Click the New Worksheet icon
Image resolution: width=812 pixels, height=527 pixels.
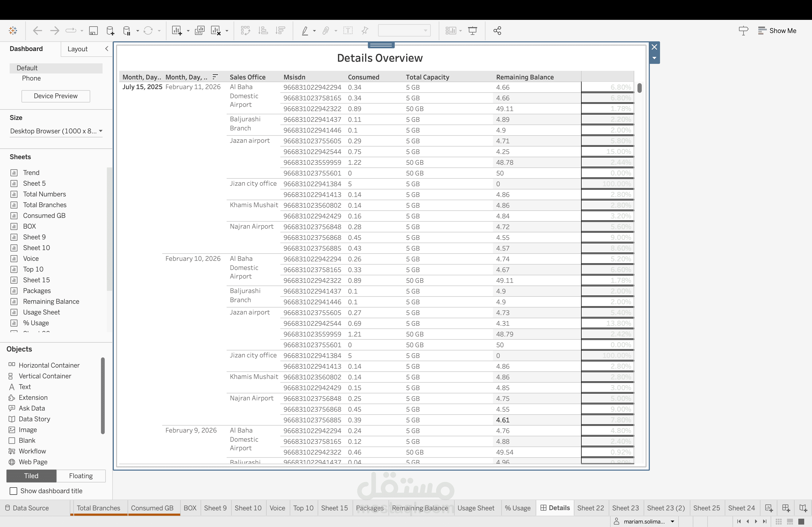click(176, 31)
